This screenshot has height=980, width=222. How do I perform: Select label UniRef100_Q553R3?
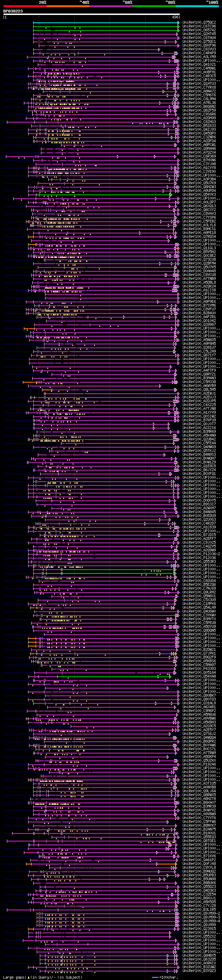199,561
